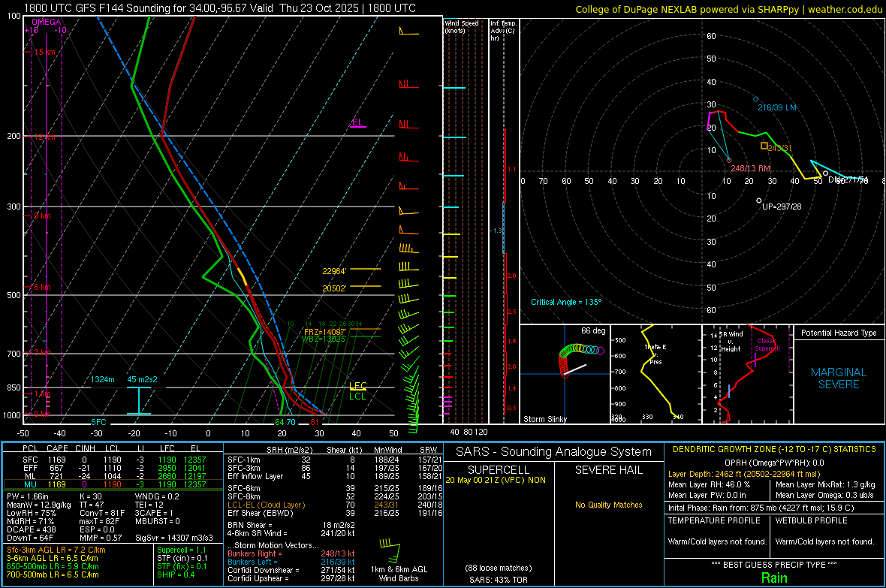Screen dimensions: 886x588
Task: Click the 'MeanW = 12.9g/kg' value
Action: pyautogui.click(x=39, y=505)
